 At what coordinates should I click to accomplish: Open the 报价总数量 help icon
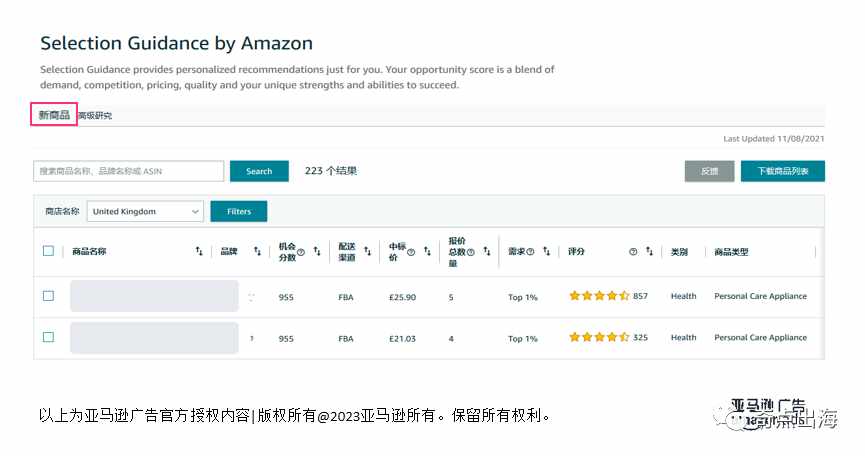coord(471,252)
